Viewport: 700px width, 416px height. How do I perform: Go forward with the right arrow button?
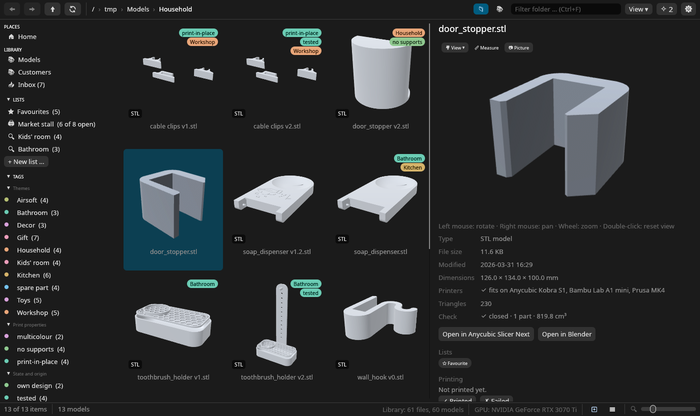[32, 9]
